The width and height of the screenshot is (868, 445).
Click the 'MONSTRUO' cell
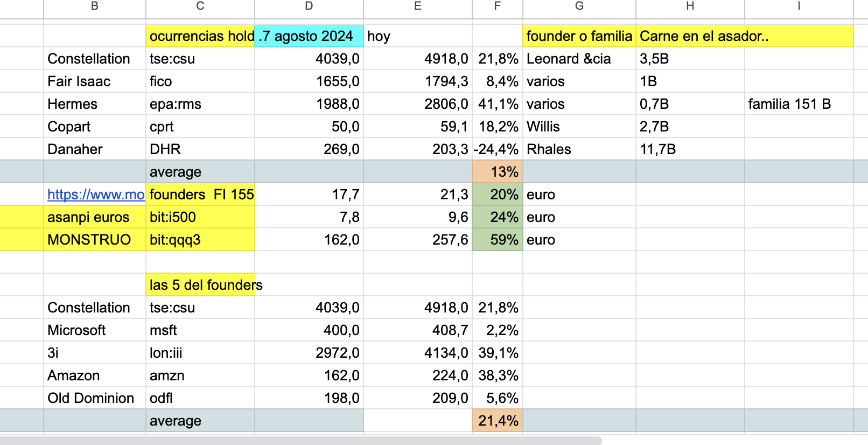pyautogui.click(x=95, y=240)
